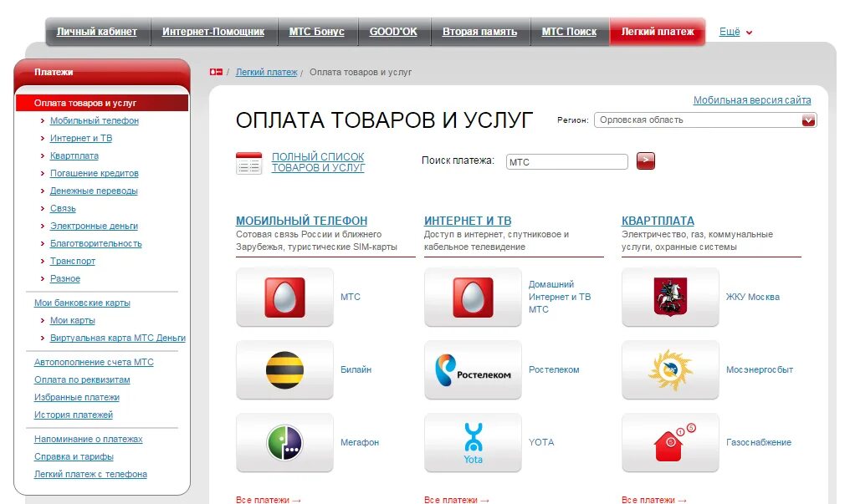Open Мои банковские карты link
This screenshot has width=850, height=504.
(x=82, y=303)
